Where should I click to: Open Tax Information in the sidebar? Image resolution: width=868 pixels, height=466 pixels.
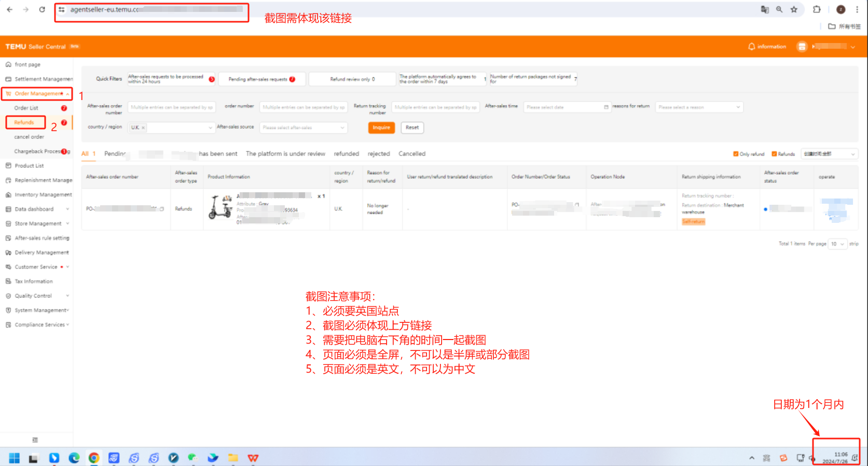[33, 281]
